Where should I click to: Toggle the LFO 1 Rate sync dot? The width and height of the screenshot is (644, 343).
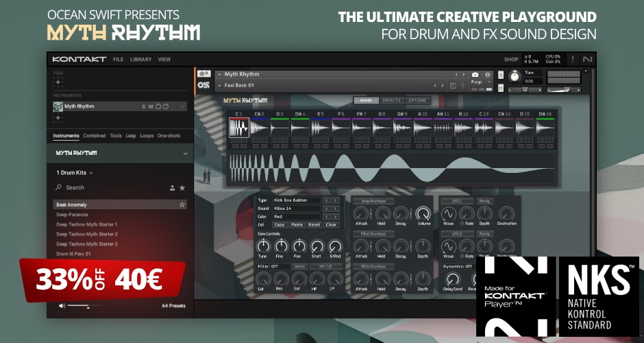(x=462, y=224)
